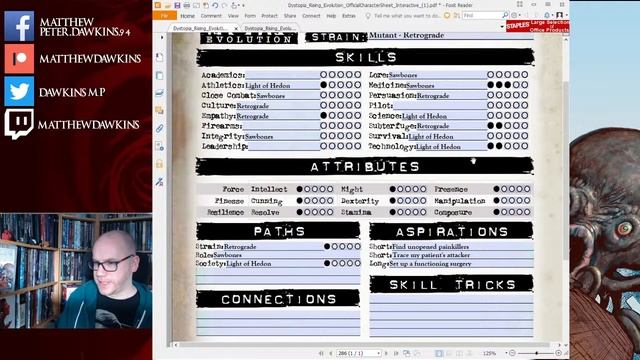Viewport: 640px width, 360px height.
Task: Redo the last undone action
Action: pyautogui.click(x=224, y=5)
